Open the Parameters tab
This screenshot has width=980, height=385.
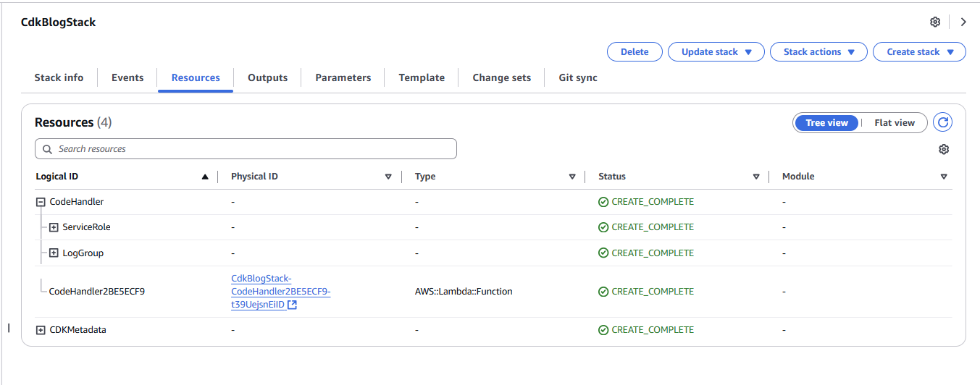(343, 77)
